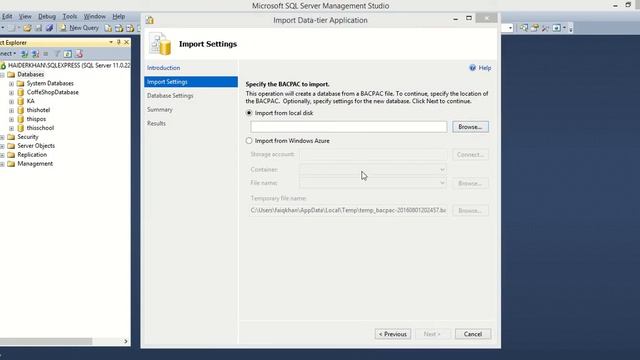This screenshot has width=640, height=360.
Task: Start a New Query from the toolbar
Action: (79, 28)
